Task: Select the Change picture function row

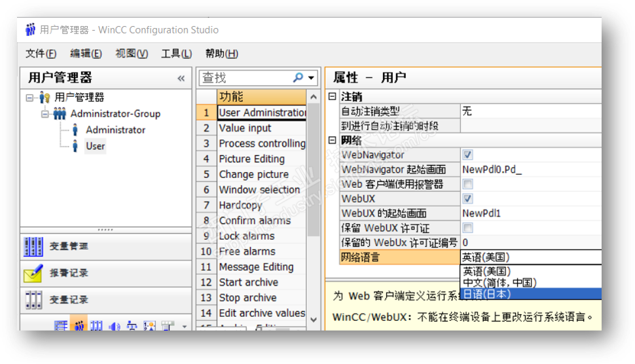Action: (262, 175)
